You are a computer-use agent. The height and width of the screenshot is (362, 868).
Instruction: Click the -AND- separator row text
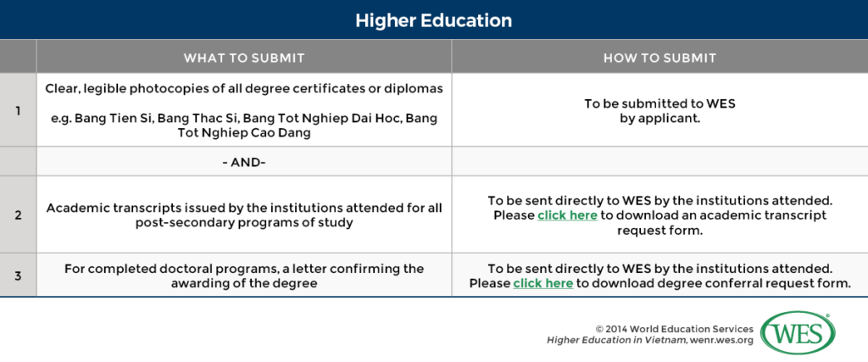(x=244, y=162)
